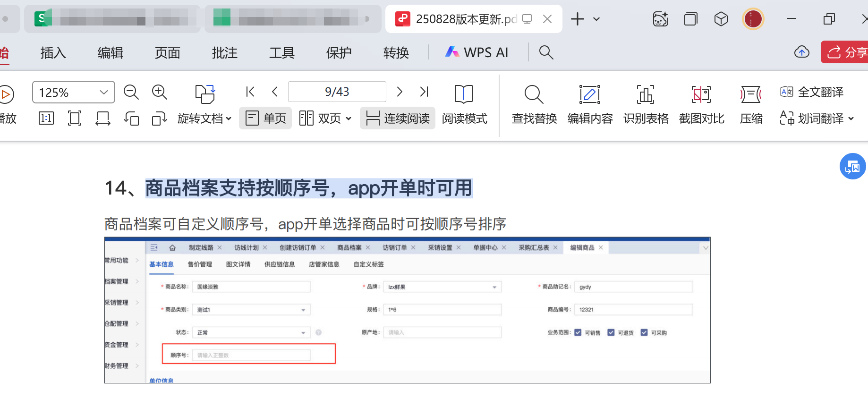Go to the first page
Screen dimensions: 868x407
[x=250, y=92]
